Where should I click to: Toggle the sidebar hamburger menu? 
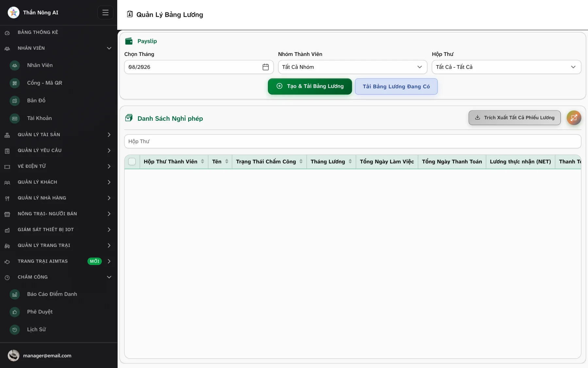pos(105,12)
